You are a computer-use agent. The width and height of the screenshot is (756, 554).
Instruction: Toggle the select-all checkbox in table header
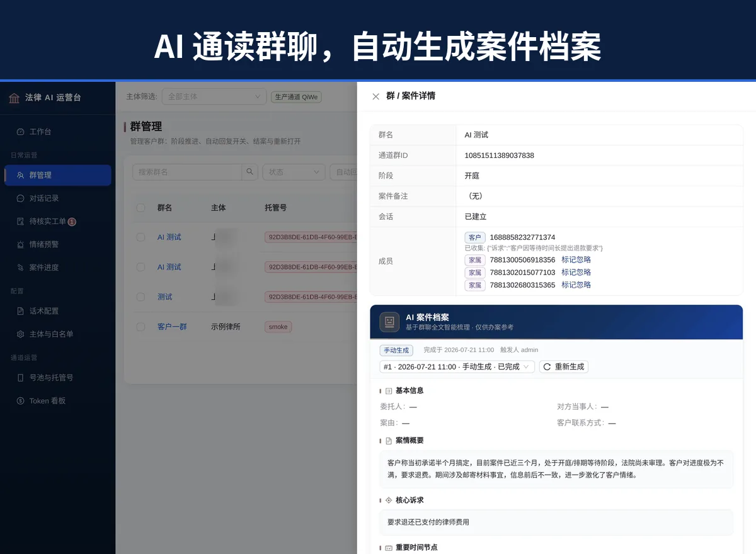140,208
